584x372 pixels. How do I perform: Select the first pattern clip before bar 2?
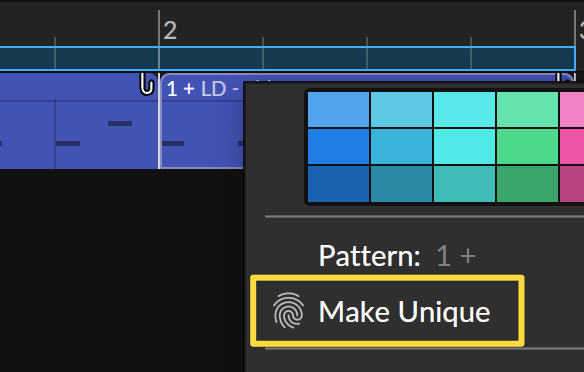79,121
